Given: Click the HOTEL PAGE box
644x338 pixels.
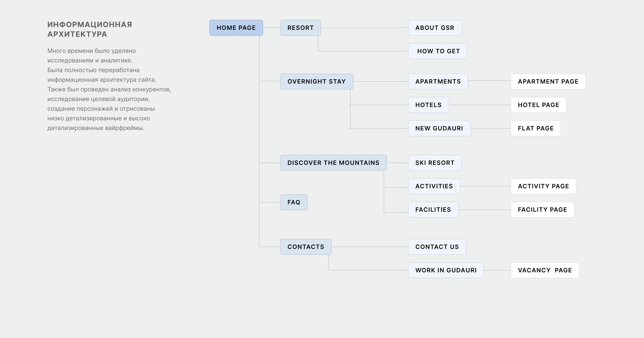Looking at the screenshot, I should [x=538, y=105].
